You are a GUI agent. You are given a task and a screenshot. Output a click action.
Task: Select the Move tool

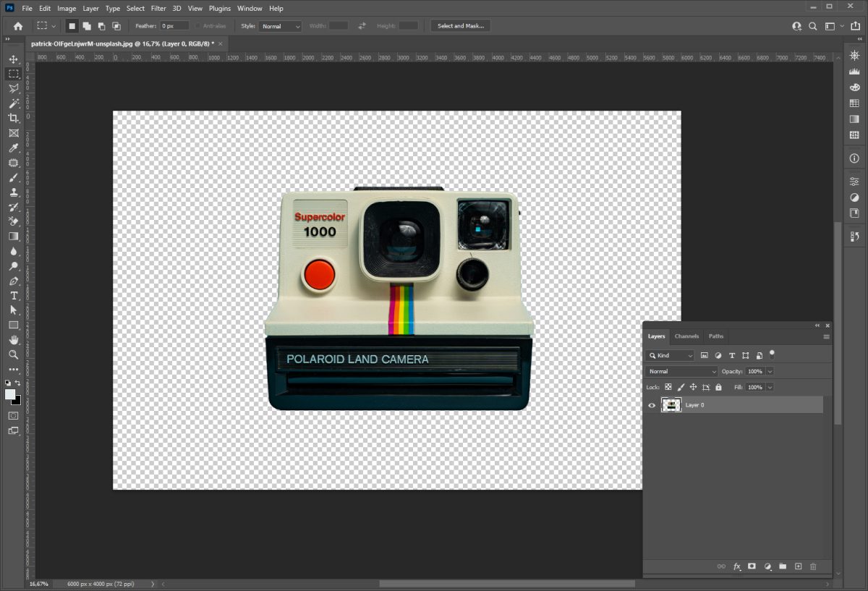13,59
